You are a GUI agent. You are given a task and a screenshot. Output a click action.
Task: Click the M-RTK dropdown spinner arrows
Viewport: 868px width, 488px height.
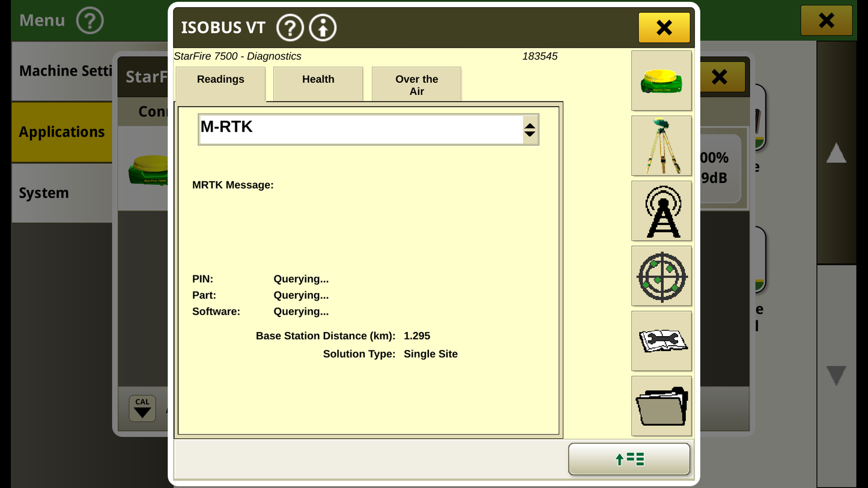[530, 130]
